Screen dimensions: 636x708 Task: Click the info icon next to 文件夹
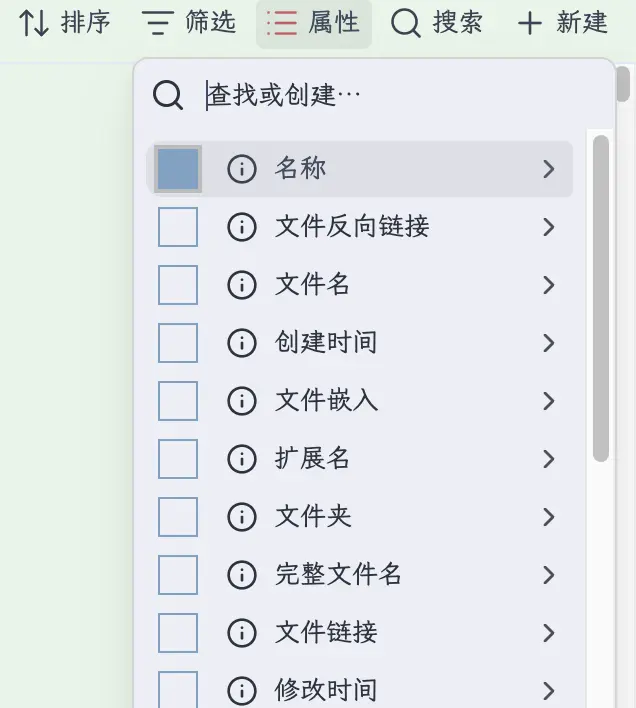point(241,517)
